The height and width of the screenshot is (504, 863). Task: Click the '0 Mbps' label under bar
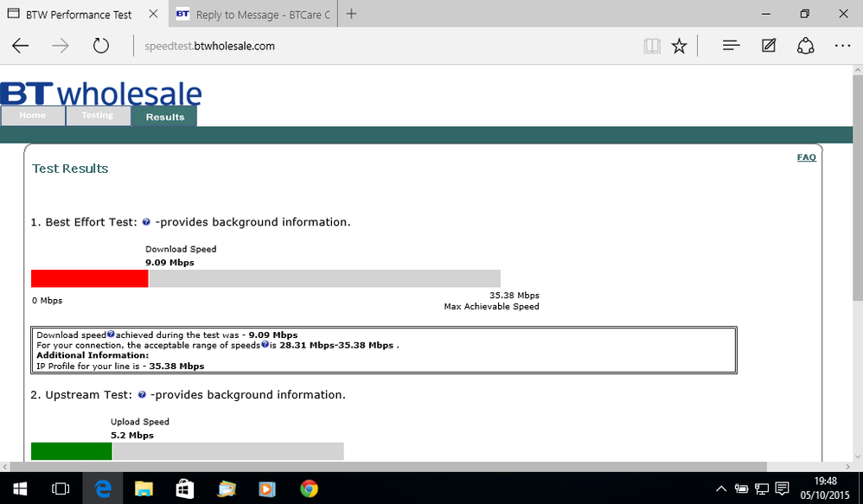tap(47, 301)
